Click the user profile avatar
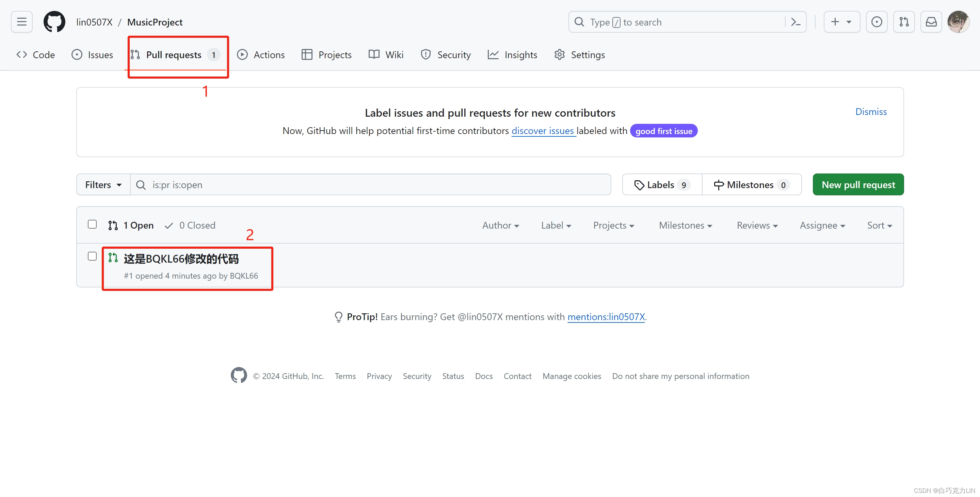980x497 pixels. (x=958, y=22)
